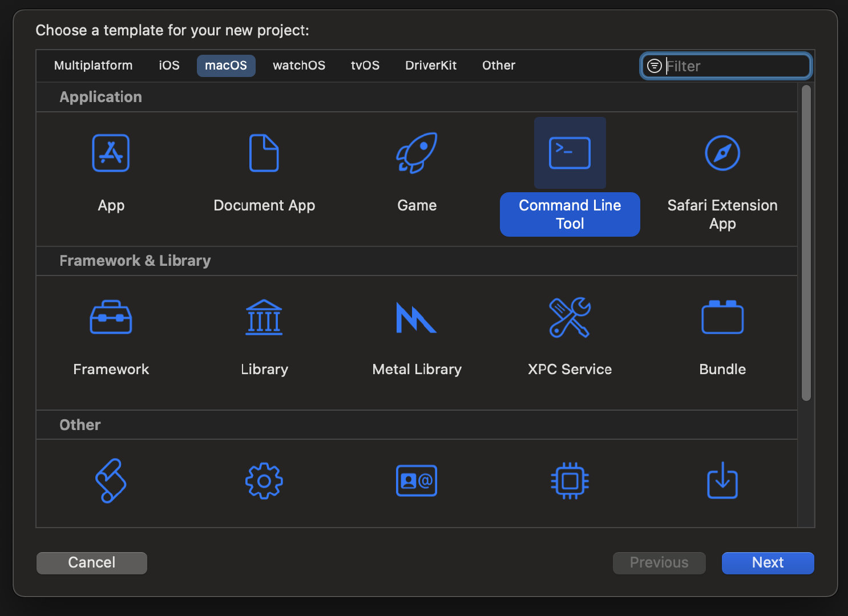Click the Document App label
Image resolution: width=848 pixels, height=616 pixels.
(x=264, y=205)
